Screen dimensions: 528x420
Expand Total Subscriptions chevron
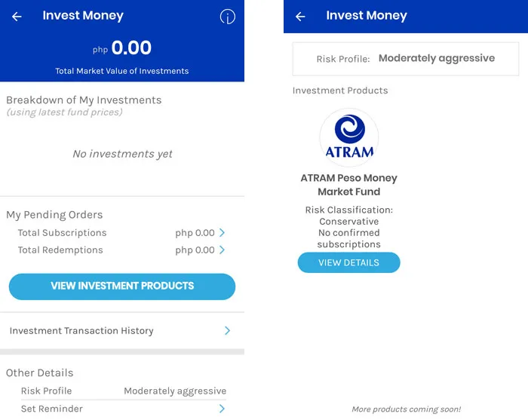(222, 232)
